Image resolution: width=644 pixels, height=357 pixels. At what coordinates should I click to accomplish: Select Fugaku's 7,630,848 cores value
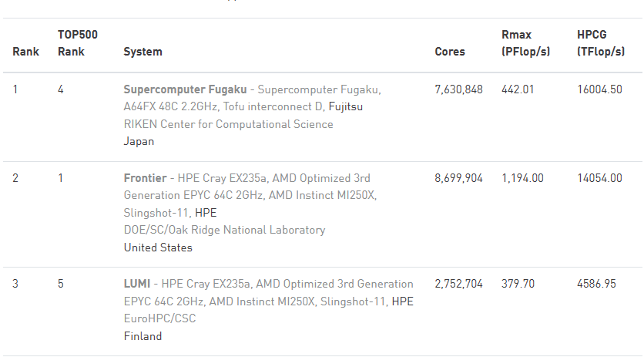tap(458, 89)
